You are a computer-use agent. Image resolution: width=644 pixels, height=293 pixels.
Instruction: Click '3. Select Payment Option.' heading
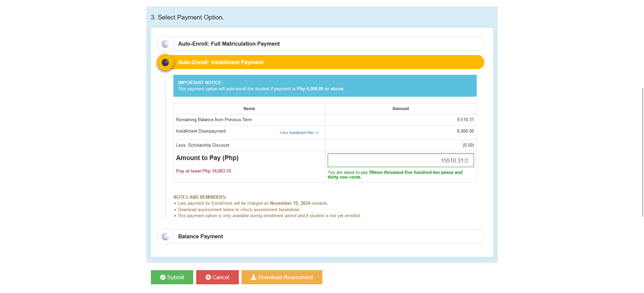(187, 17)
